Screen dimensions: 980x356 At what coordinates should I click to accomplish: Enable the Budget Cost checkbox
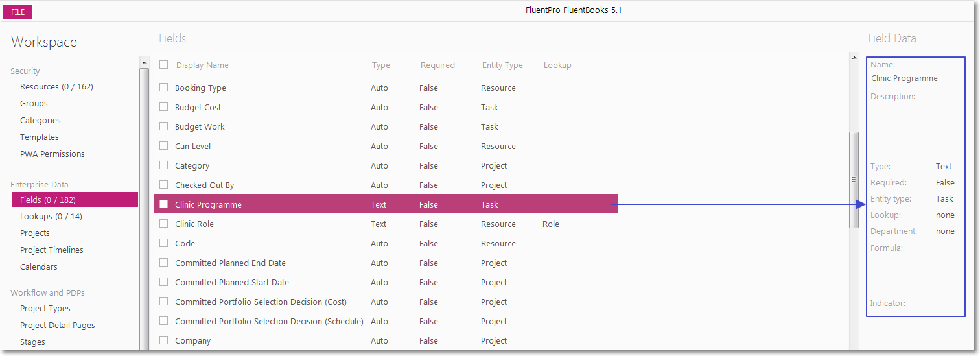tap(164, 107)
